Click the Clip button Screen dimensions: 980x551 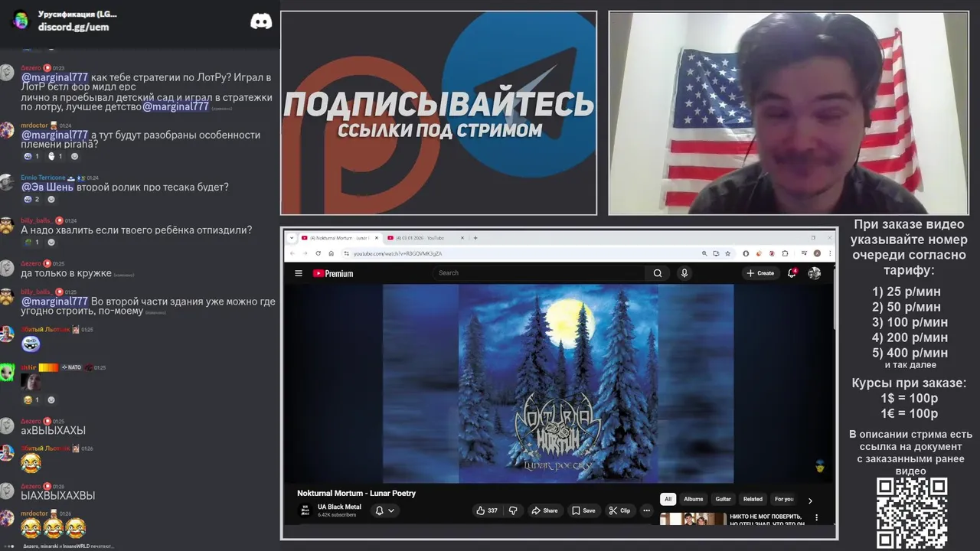[619, 510]
